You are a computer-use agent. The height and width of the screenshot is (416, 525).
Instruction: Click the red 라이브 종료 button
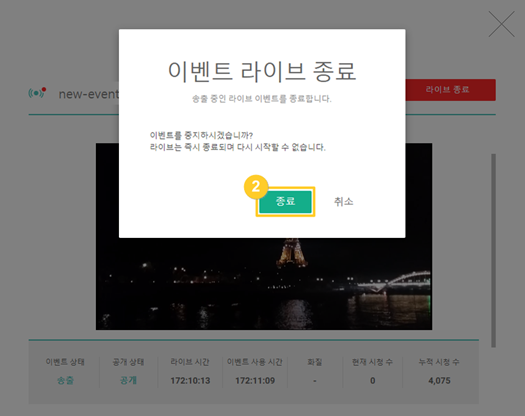[x=450, y=90]
